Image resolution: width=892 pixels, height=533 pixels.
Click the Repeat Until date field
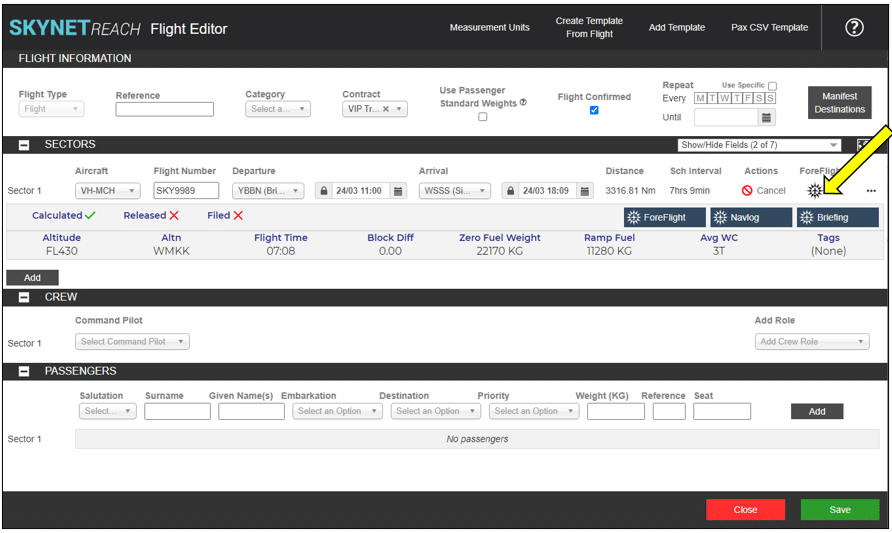tap(726, 118)
